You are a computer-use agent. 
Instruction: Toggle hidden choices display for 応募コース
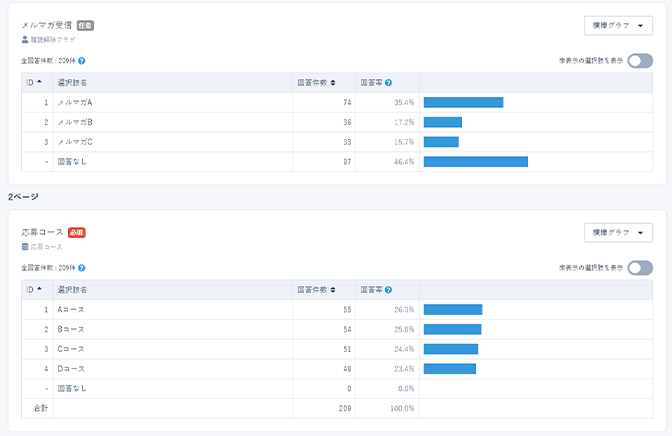pos(640,268)
